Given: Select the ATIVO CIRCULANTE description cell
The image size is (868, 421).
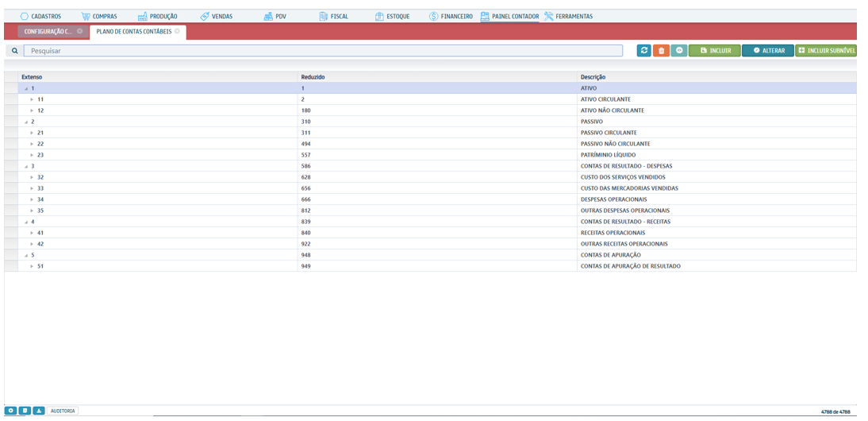Looking at the screenshot, I should pos(717,99).
